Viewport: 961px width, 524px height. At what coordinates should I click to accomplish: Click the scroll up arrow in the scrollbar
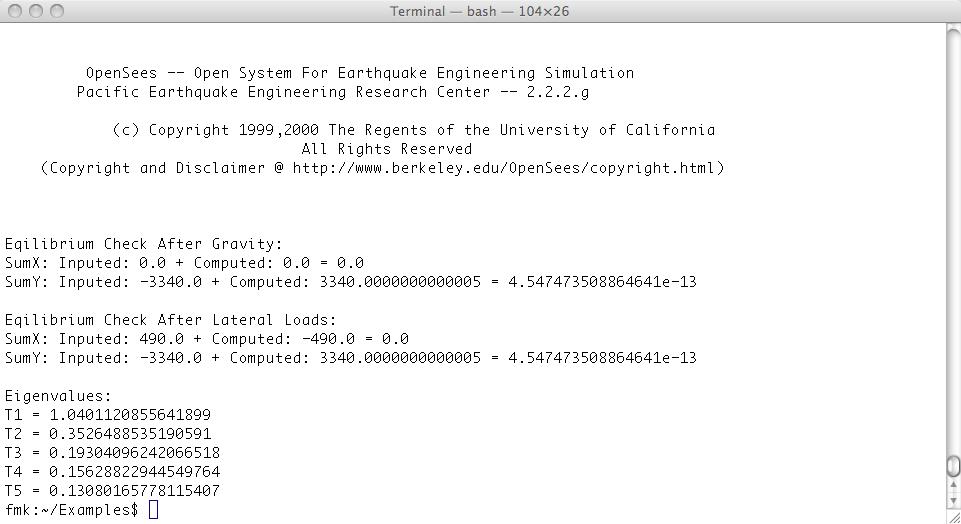(x=953, y=487)
